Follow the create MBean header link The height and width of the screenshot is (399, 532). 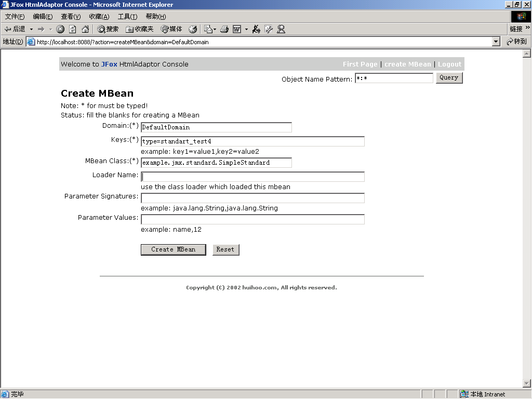point(407,64)
